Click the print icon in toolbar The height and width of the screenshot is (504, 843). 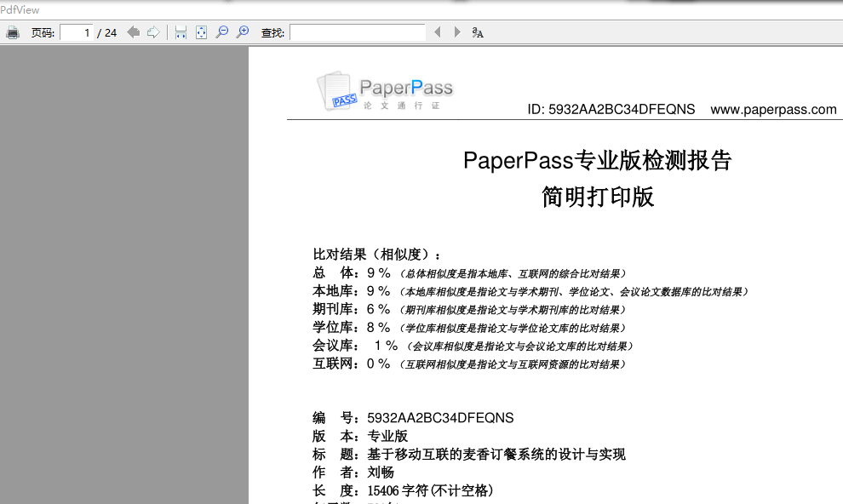click(13, 32)
